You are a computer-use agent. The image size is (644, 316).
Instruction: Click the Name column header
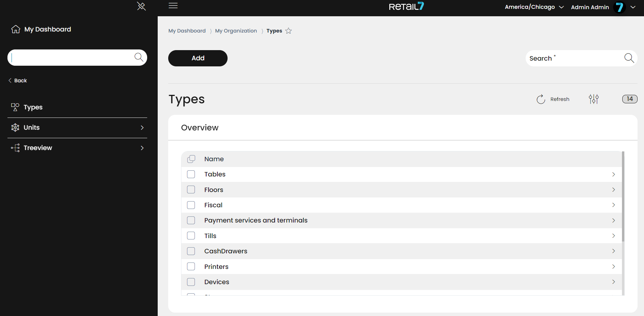pyautogui.click(x=214, y=159)
